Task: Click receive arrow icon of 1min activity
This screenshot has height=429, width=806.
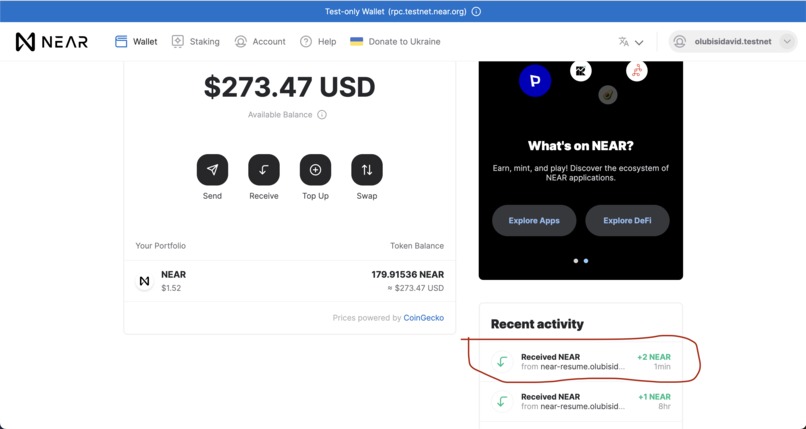Action: pyautogui.click(x=502, y=362)
